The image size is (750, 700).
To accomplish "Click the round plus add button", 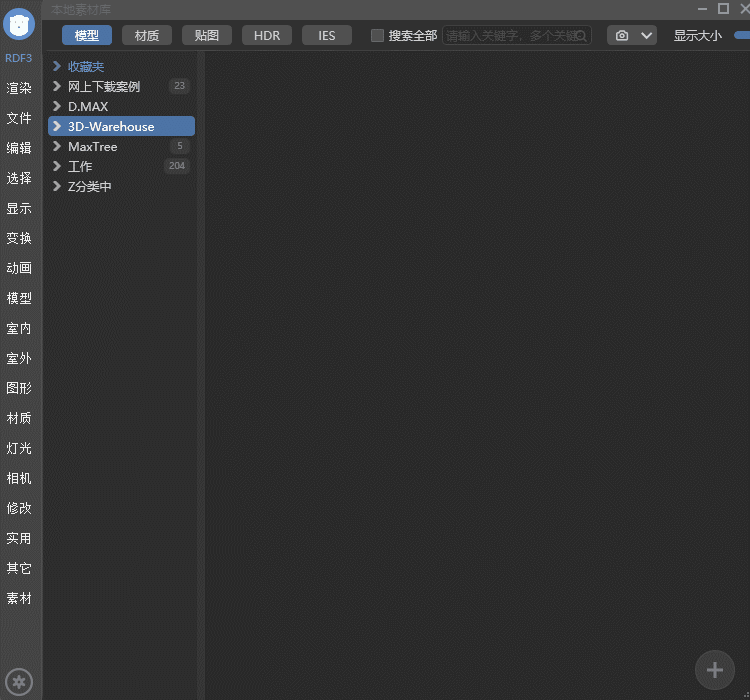I will [714, 669].
